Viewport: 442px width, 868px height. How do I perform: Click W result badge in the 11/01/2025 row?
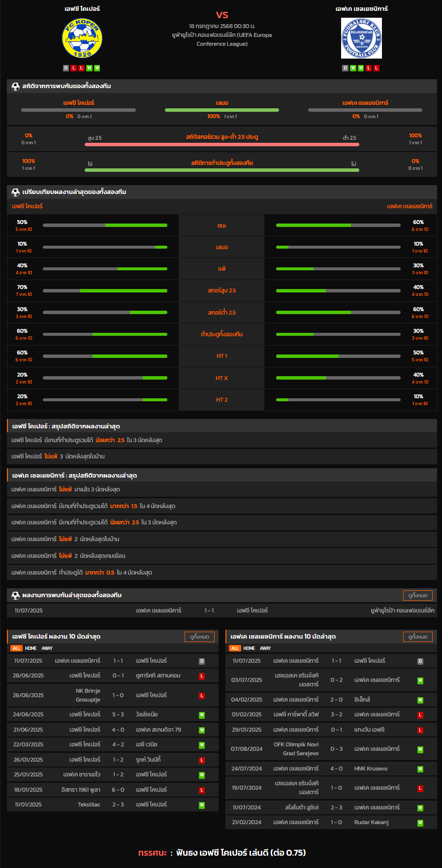(x=202, y=805)
